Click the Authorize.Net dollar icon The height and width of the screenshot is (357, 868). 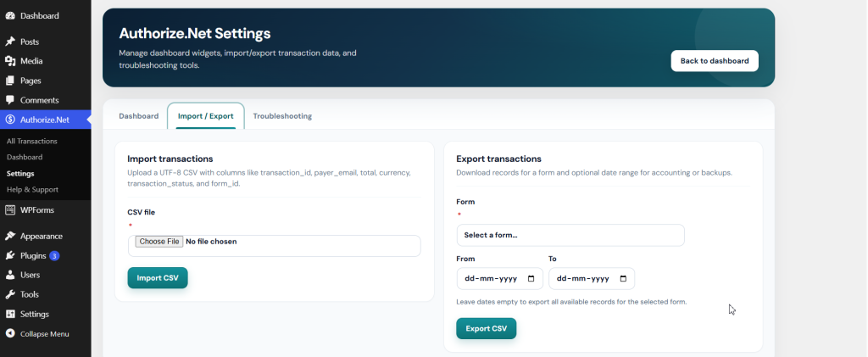pyautogui.click(x=10, y=120)
